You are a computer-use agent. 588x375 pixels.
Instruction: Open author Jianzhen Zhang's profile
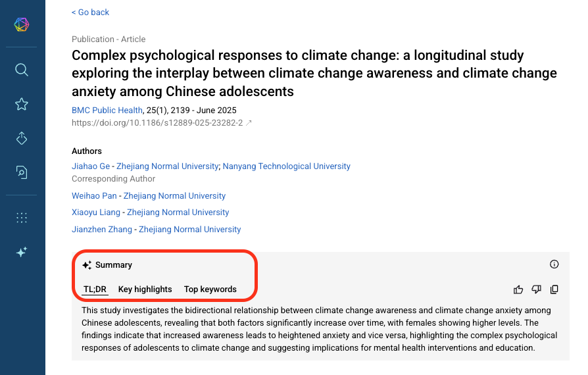103,230
